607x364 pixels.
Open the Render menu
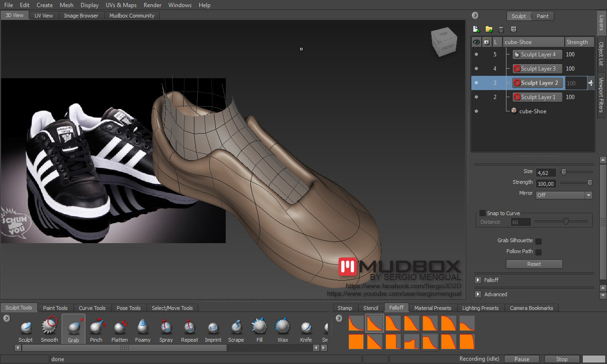click(152, 5)
